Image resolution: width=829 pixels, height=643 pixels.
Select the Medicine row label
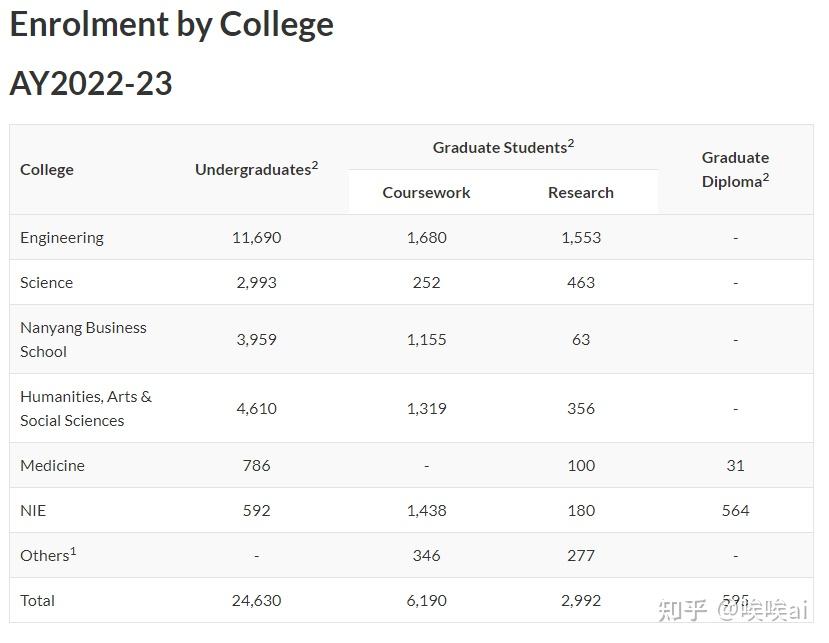[x=52, y=466]
